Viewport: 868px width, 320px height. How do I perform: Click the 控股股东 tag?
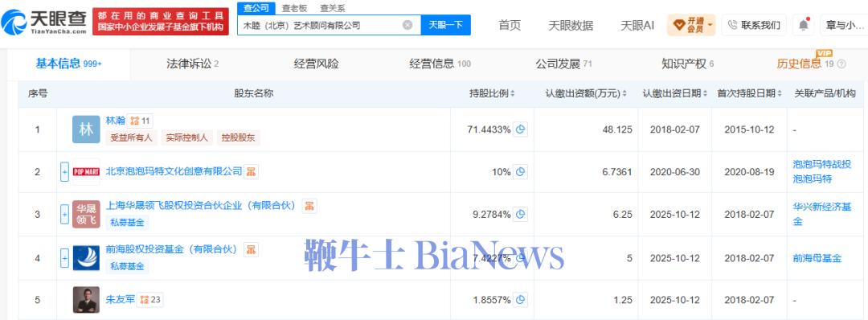(x=238, y=137)
